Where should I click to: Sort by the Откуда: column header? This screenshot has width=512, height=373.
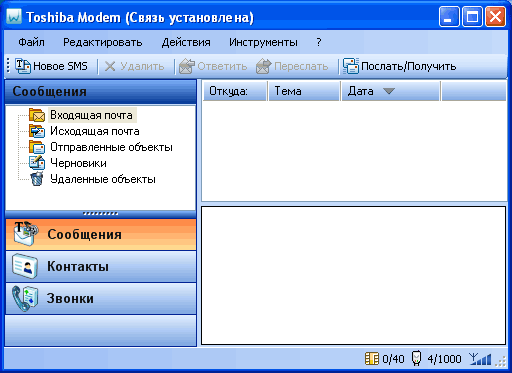235,91
